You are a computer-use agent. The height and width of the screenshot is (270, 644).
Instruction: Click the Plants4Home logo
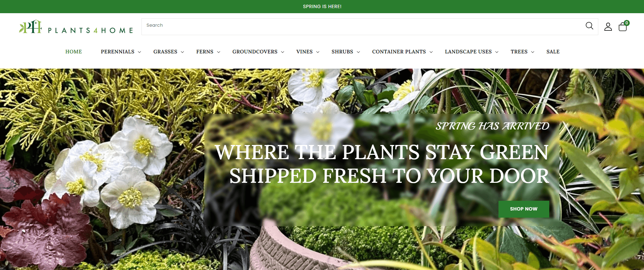76,27
